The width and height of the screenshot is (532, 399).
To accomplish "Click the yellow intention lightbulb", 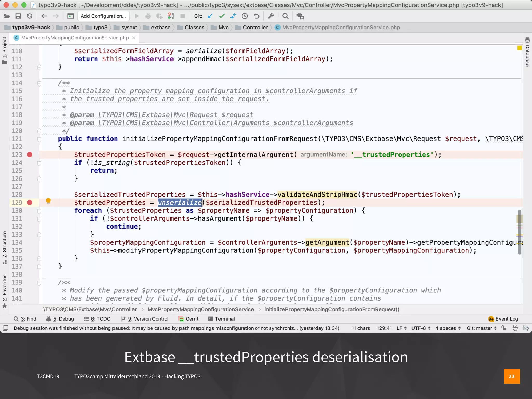I will [x=48, y=202].
